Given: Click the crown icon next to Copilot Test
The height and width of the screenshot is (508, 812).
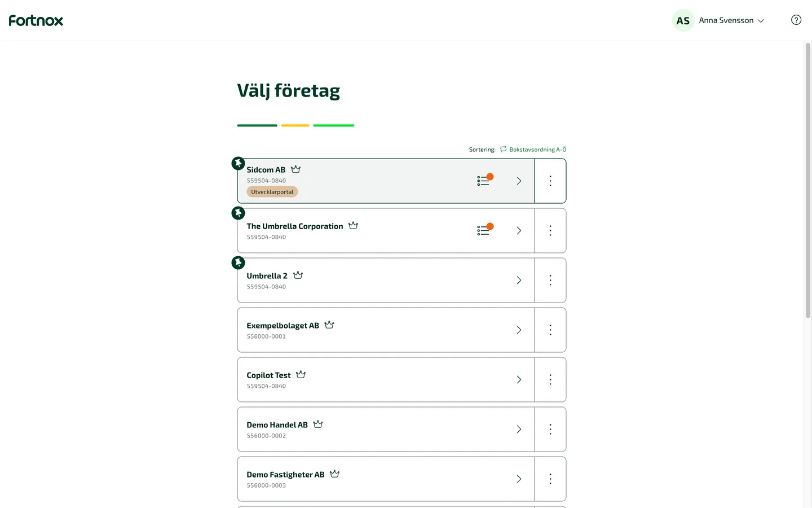Looking at the screenshot, I should 301,374.
